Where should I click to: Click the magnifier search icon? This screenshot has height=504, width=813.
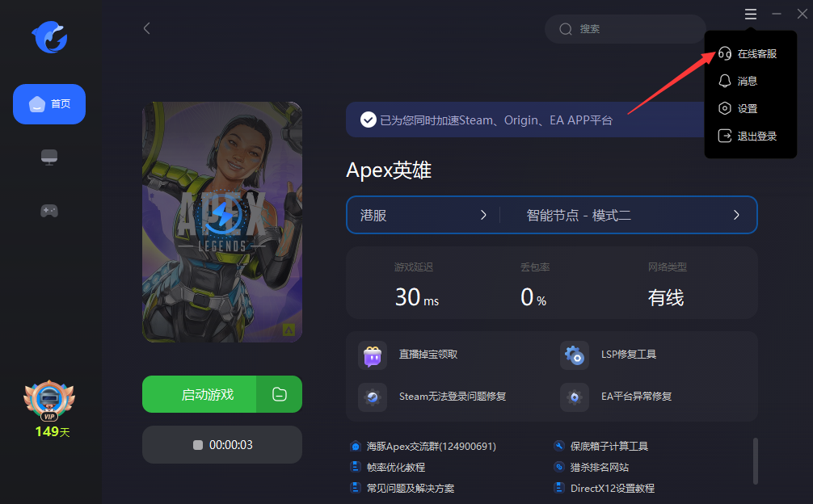tap(565, 29)
